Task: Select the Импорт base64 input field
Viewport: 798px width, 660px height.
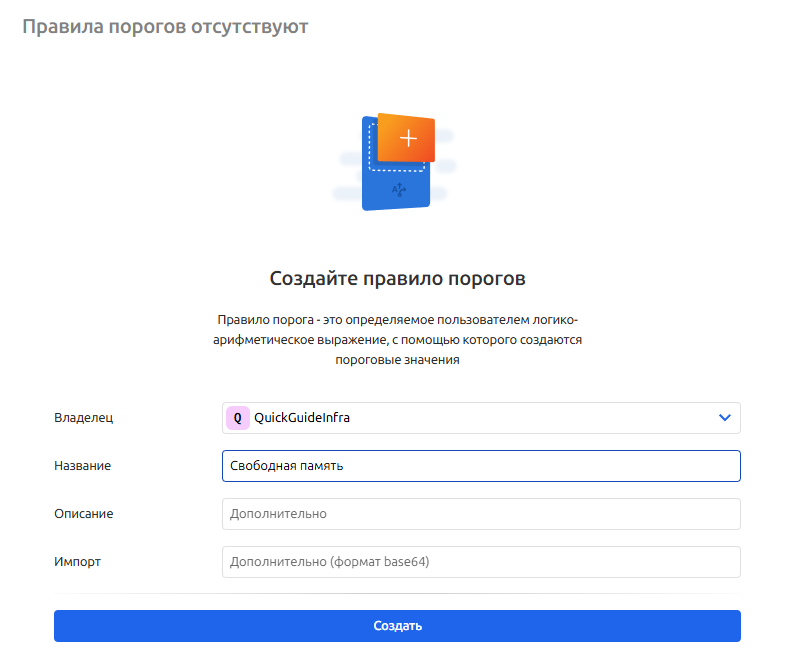Action: click(x=480, y=562)
